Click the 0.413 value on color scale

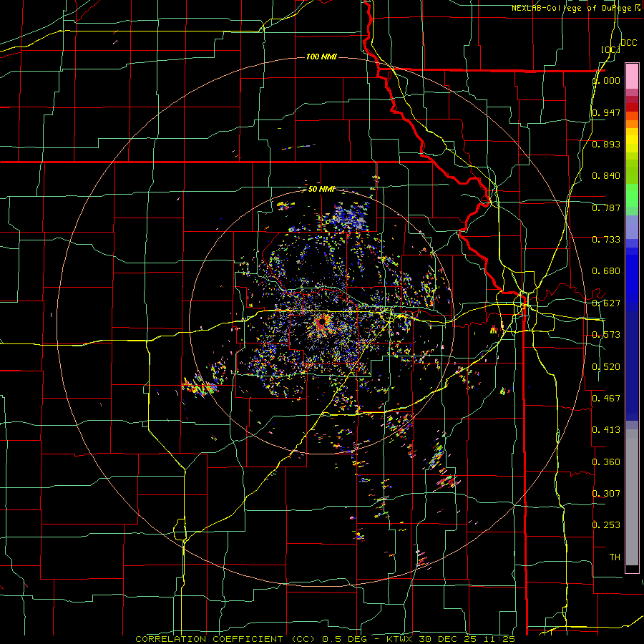(x=606, y=430)
